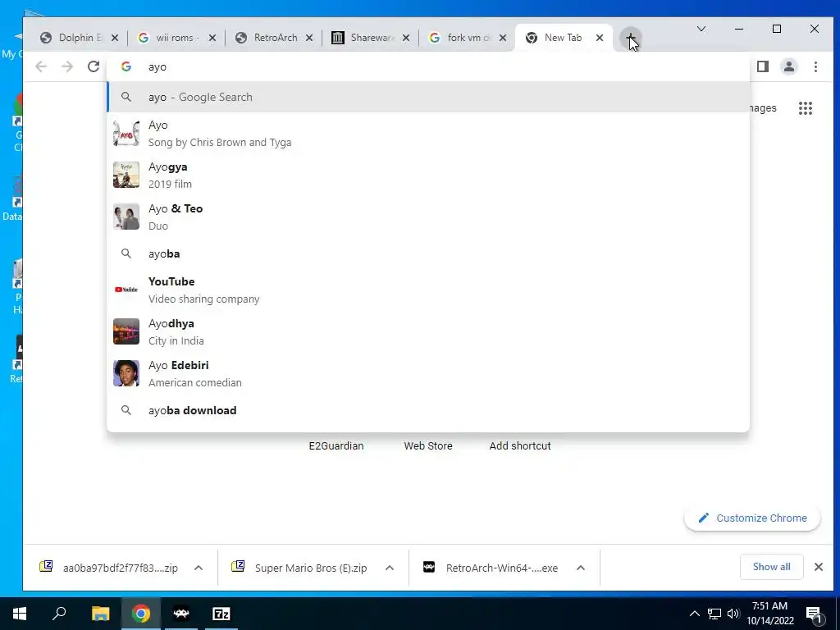This screenshot has height=630, width=840.
Task: Go back using the back arrow
Action: pos(41,66)
